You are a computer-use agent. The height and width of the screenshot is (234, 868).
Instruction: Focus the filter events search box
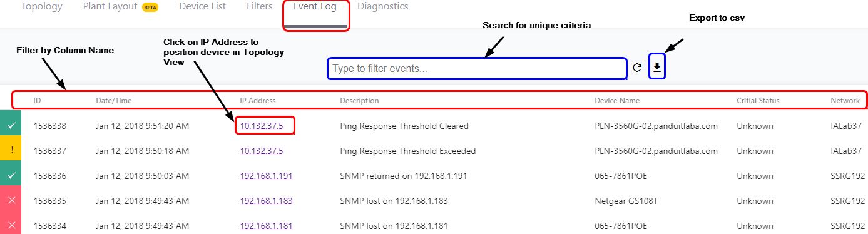click(477, 68)
